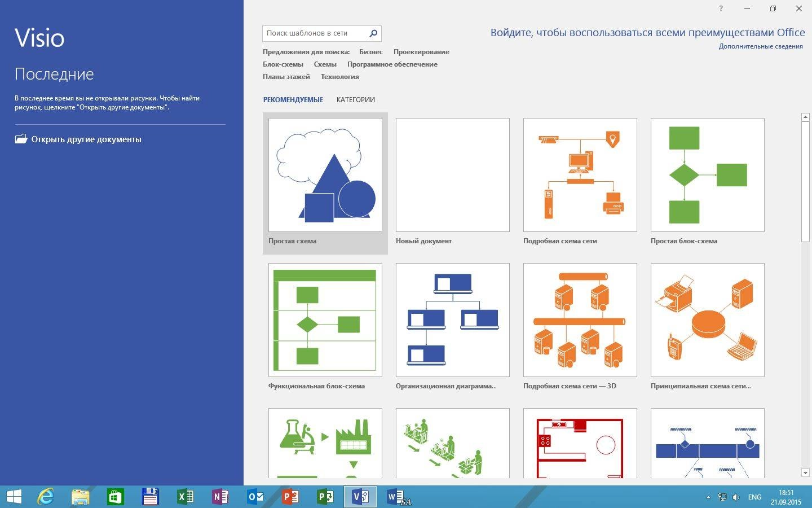Viewport: 812px width, 508px height.
Task: Select the Простая блок-схема template
Action: tap(708, 183)
